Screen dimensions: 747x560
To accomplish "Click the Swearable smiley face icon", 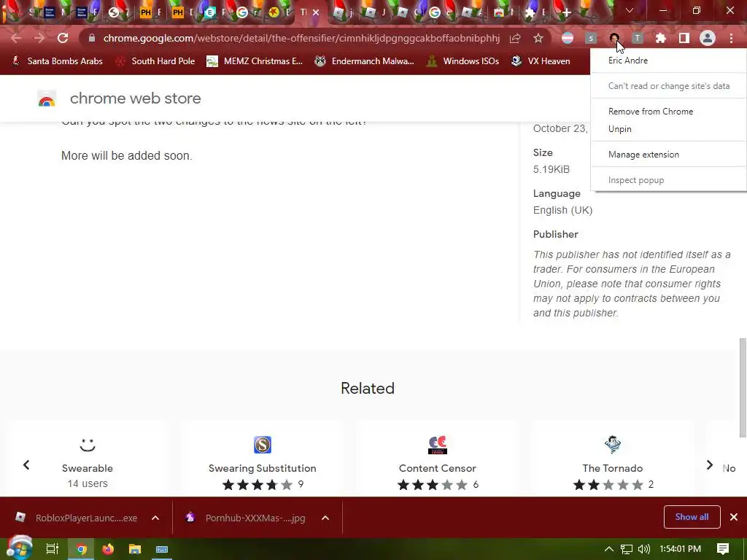I will click(88, 445).
